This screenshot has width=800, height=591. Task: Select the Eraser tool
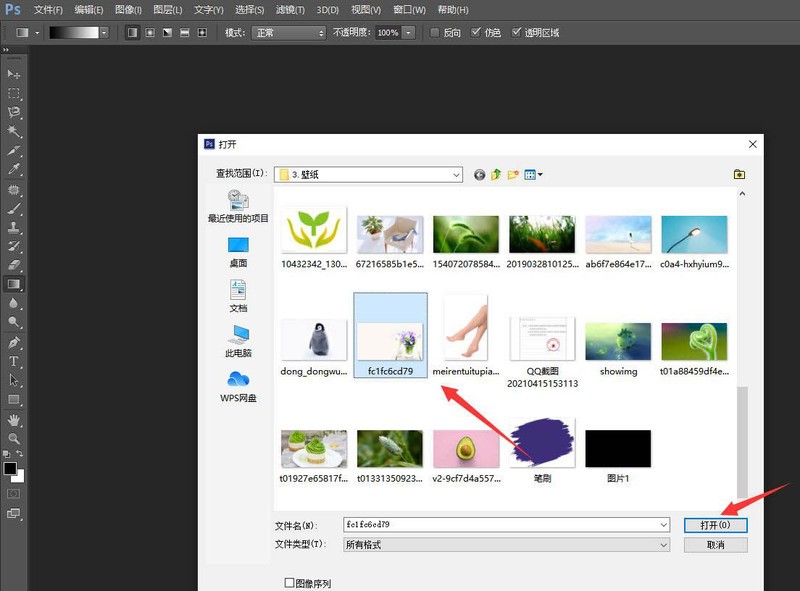(x=14, y=265)
